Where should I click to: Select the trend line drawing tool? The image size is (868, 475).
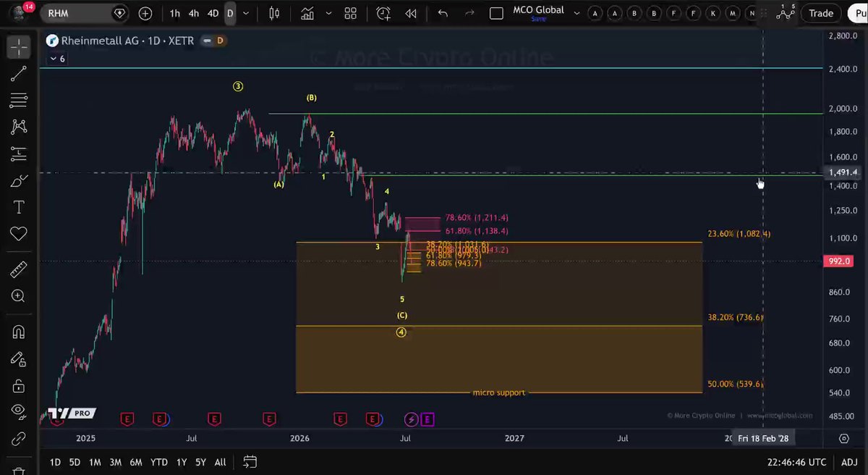(x=19, y=73)
